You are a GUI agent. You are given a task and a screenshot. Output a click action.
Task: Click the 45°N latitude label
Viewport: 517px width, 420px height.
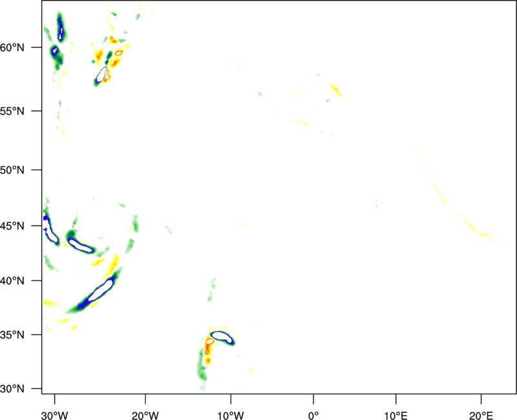[x=12, y=226]
